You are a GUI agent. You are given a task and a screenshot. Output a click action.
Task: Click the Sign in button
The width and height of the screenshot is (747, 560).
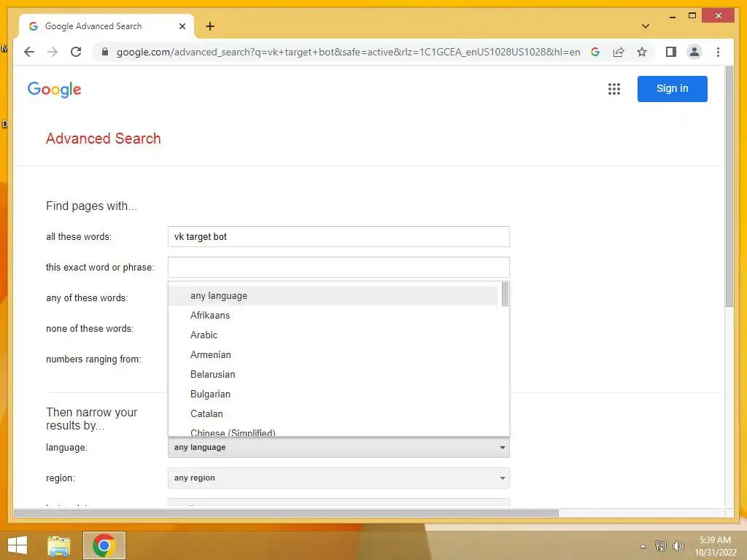point(672,88)
